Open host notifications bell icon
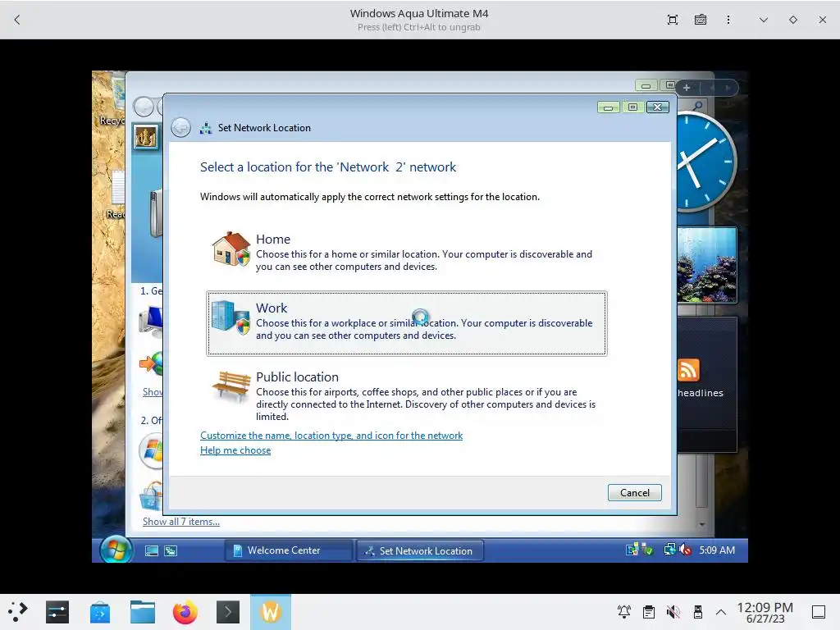840x630 pixels. [x=624, y=611]
